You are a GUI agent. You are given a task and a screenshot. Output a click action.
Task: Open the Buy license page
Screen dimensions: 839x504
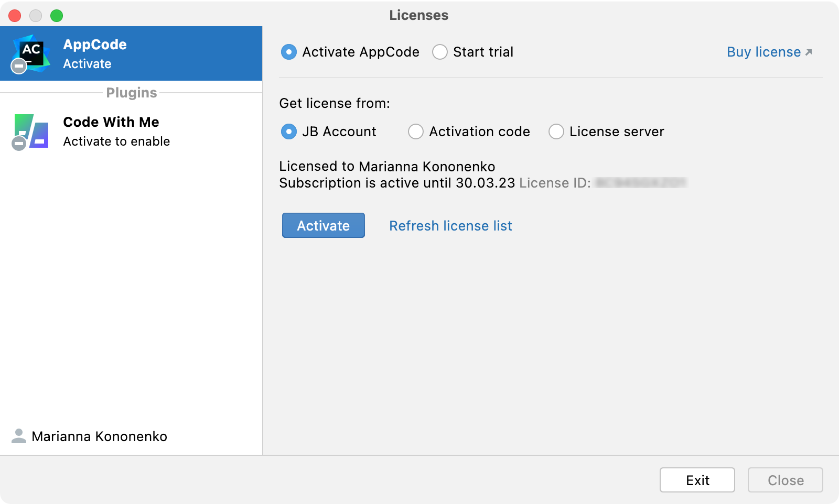pos(764,51)
